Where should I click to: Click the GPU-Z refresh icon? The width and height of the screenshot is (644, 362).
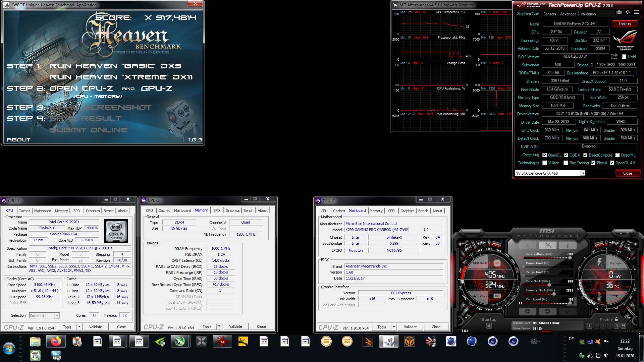(628, 12)
